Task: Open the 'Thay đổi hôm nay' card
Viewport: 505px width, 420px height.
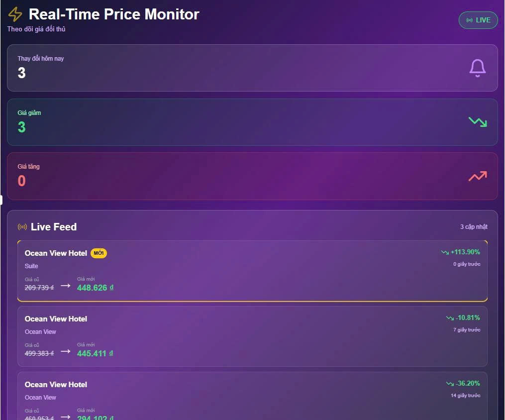Action: click(252, 68)
